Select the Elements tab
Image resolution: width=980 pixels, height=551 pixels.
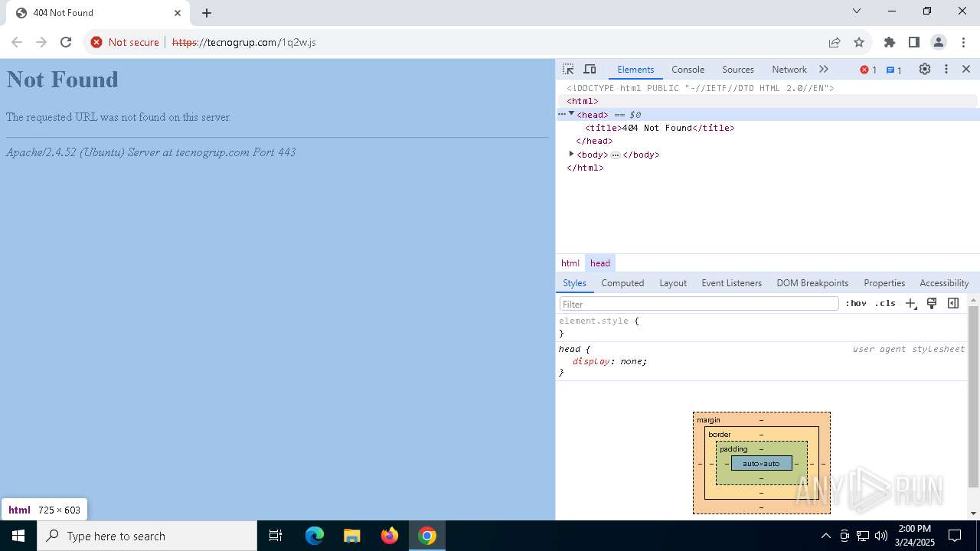click(x=635, y=69)
